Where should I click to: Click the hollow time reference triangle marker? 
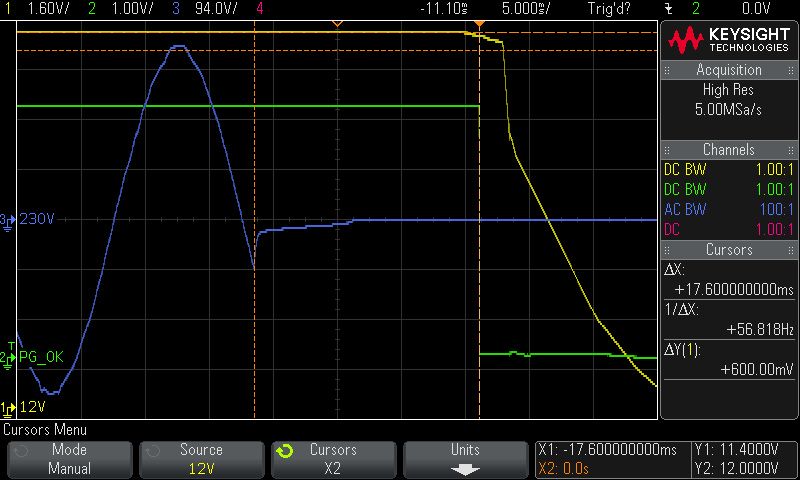[x=337, y=23]
